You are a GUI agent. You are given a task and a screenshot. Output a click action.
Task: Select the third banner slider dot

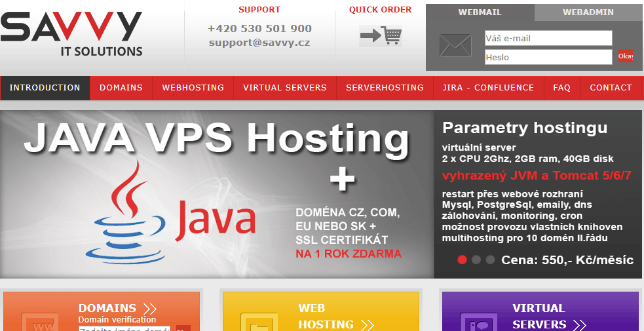tap(490, 260)
